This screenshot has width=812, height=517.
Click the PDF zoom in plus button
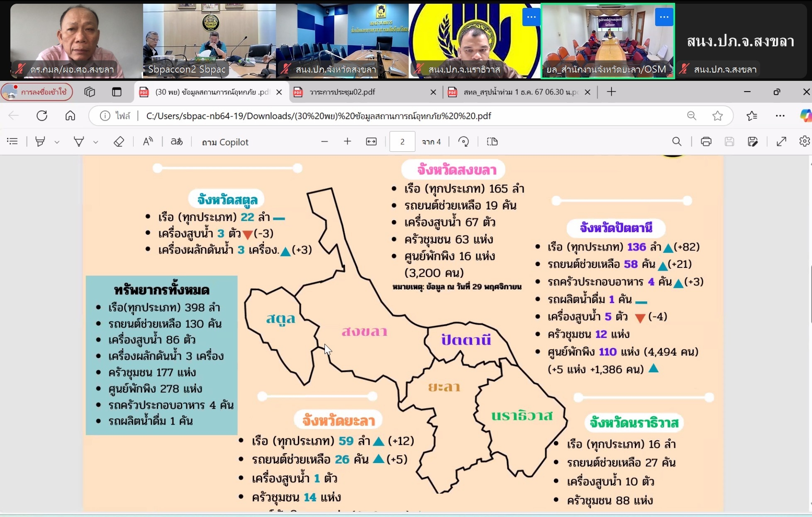(347, 142)
